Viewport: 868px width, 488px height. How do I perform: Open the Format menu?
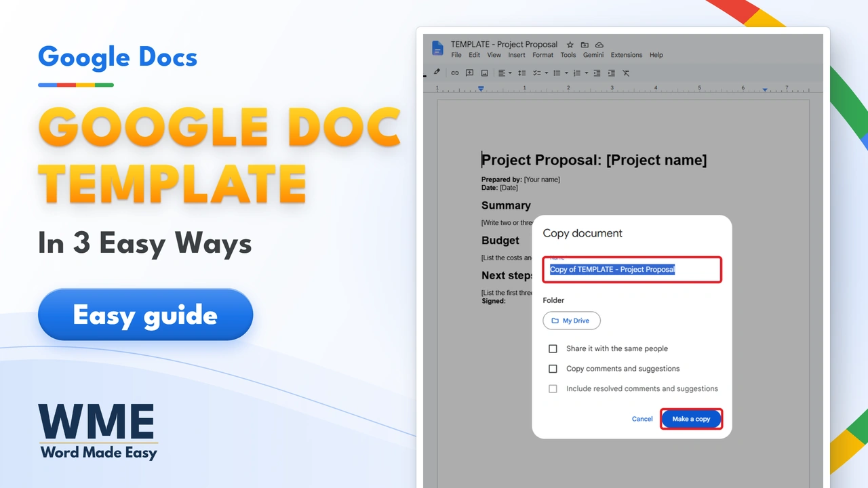point(543,55)
